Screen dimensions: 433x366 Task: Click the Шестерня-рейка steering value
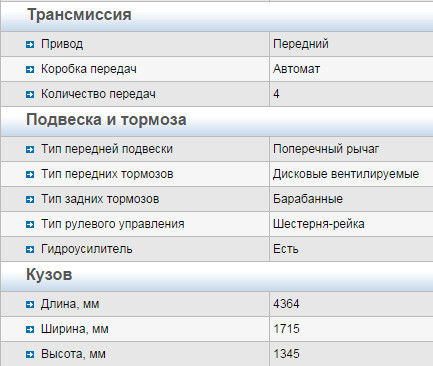pyautogui.click(x=318, y=224)
